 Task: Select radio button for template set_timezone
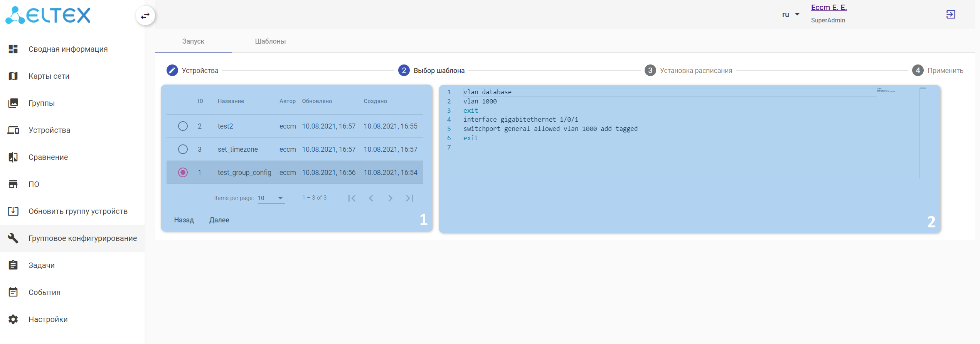tap(183, 149)
